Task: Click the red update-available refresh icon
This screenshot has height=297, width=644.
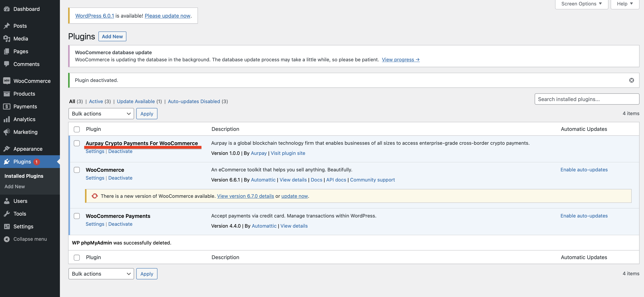Action: tap(95, 196)
